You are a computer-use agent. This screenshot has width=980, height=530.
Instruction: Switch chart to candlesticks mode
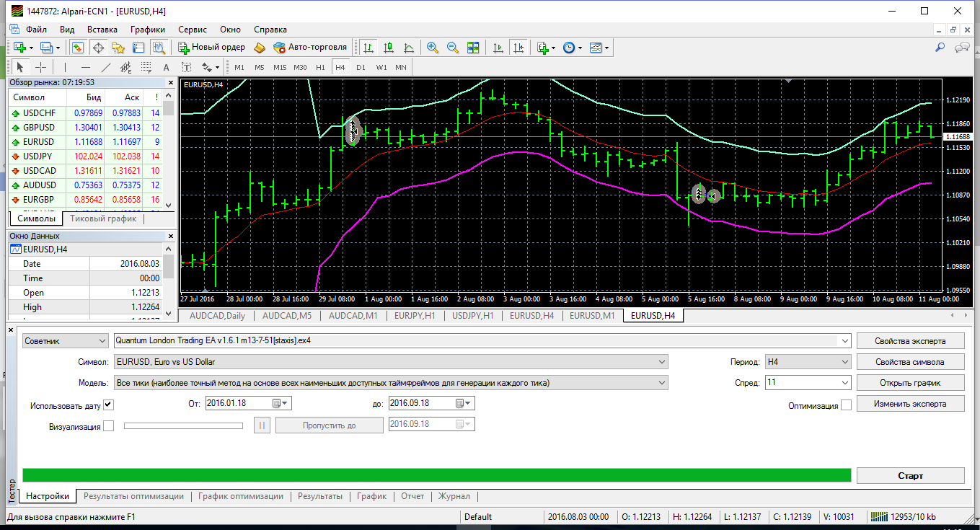(389, 48)
